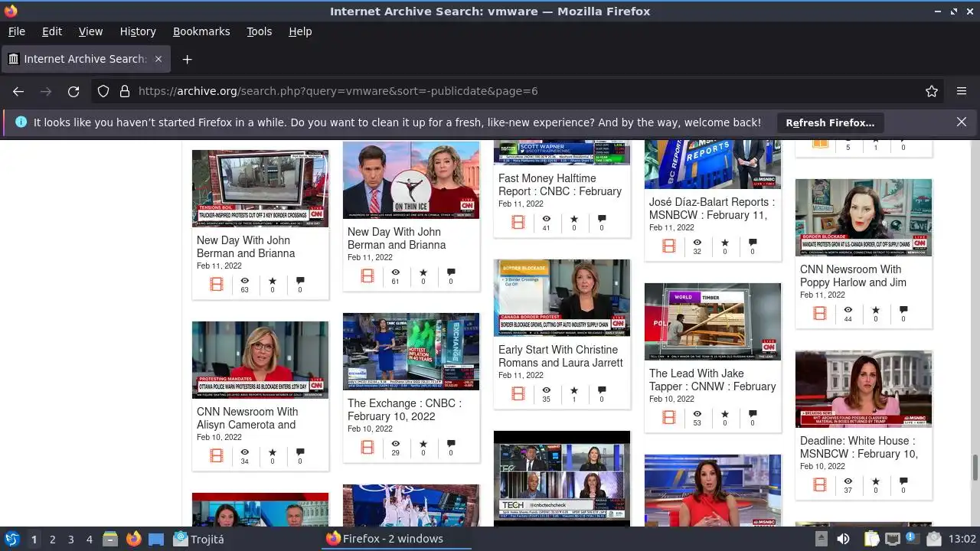Open the Edit menu

coord(52,31)
